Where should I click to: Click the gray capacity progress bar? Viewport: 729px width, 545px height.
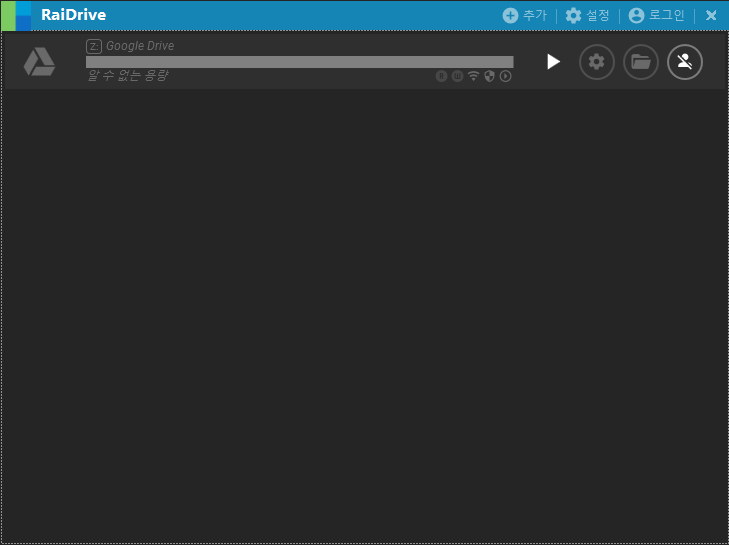point(300,62)
